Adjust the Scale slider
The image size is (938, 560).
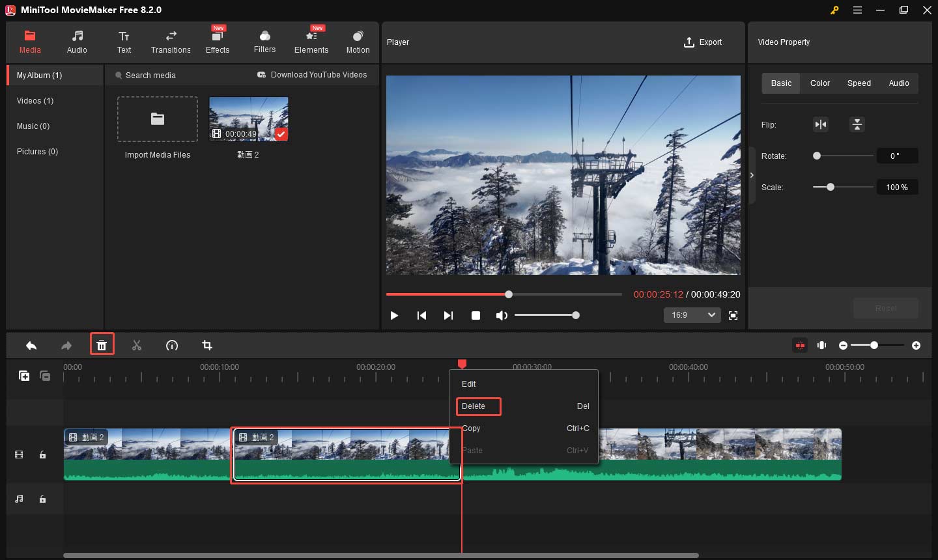coord(843,187)
